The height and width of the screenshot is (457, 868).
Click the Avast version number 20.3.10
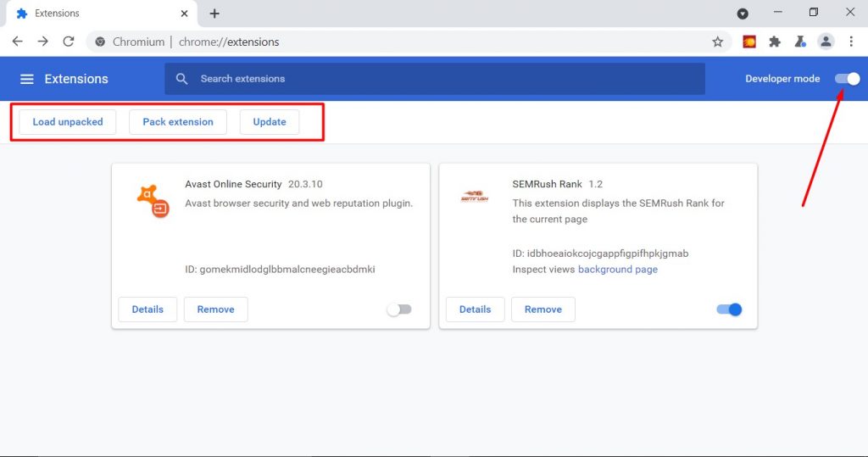point(305,184)
